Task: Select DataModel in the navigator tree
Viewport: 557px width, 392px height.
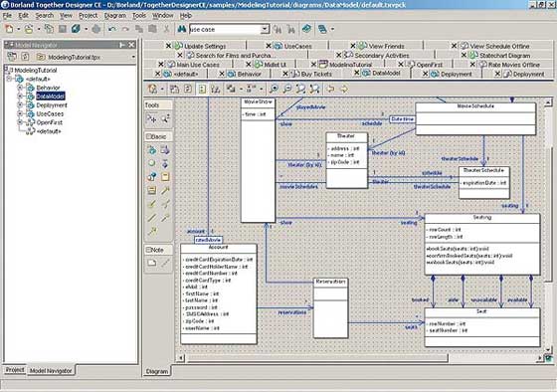Action: [x=51, y=96]
